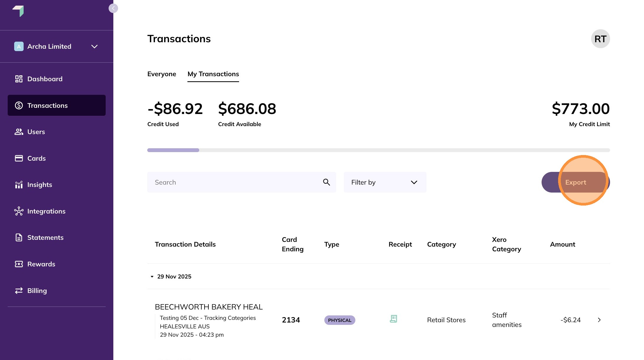Image resolution: width=644 pixels, height=360 pixels.
Task: Open the Insights section
Action: (40, 185)
